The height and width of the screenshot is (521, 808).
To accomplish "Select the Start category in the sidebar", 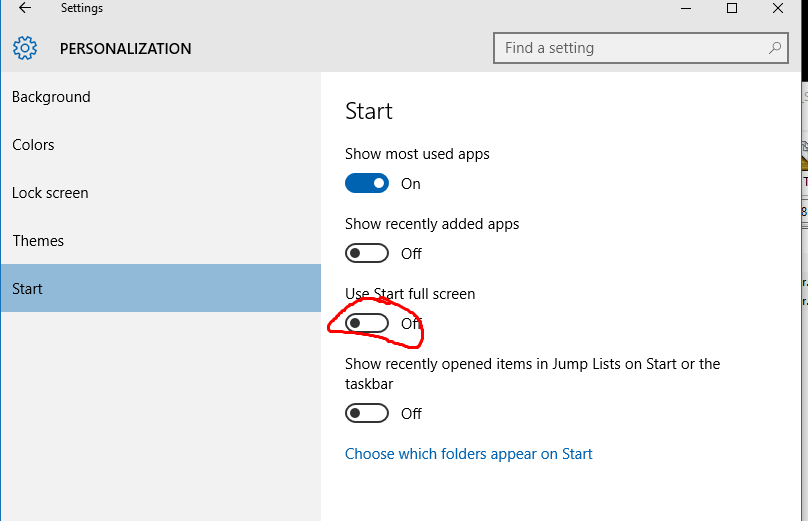I will [x=160, y=288].
